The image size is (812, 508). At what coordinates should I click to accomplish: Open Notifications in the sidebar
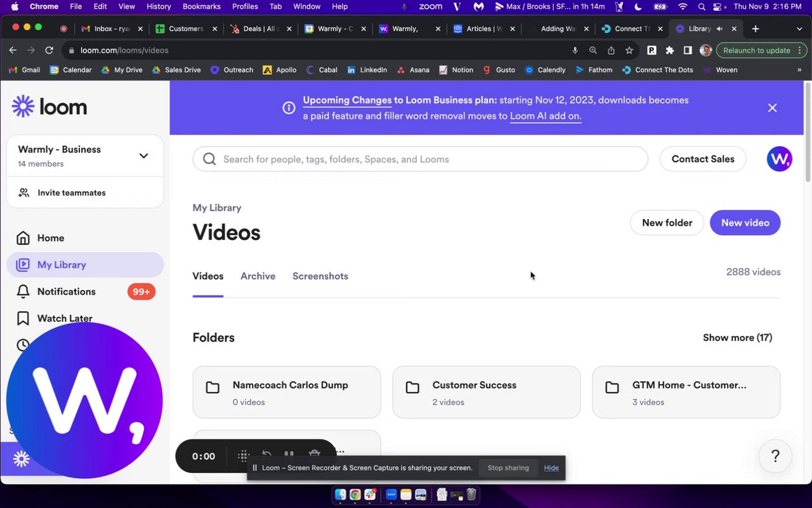point(85,291)
